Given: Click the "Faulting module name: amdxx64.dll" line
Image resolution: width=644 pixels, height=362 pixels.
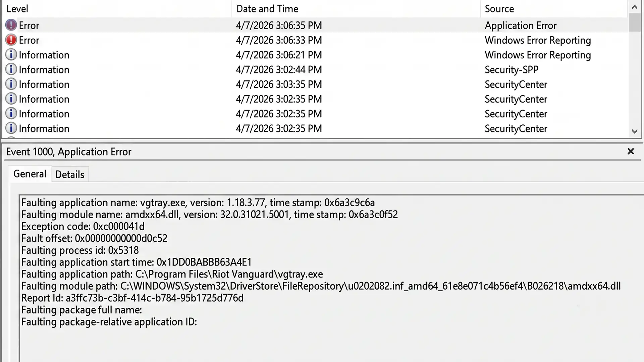Looking at the screenshot, I should [x=209, y=215].
